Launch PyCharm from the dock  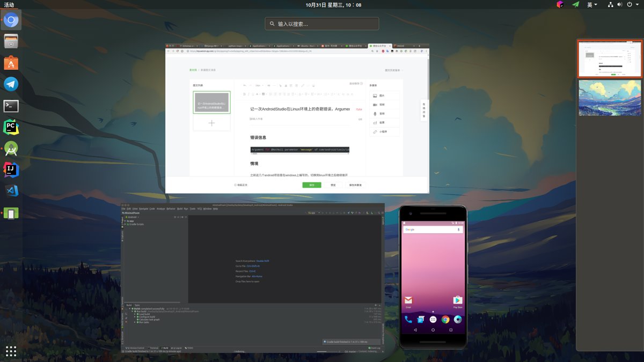(11, 127)
